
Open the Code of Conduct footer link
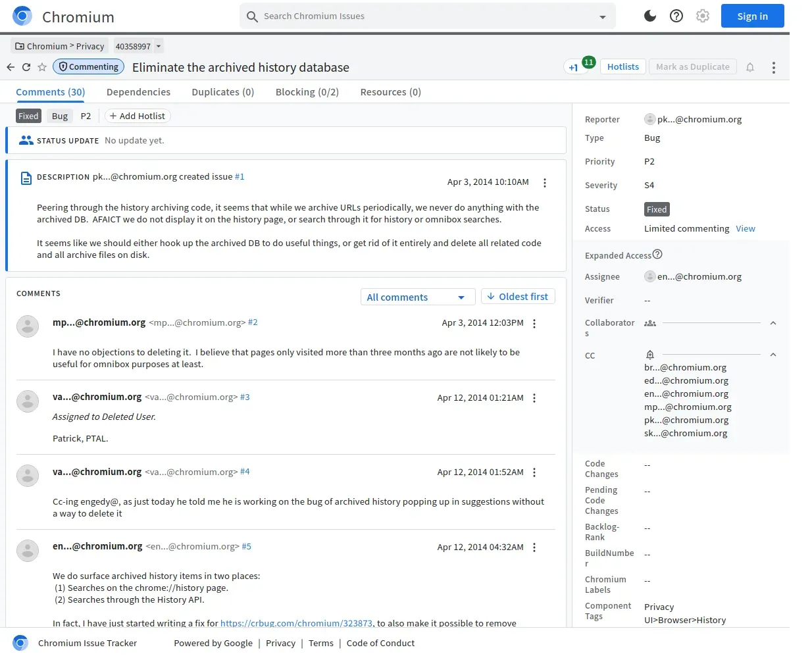(x=380, y=643)
